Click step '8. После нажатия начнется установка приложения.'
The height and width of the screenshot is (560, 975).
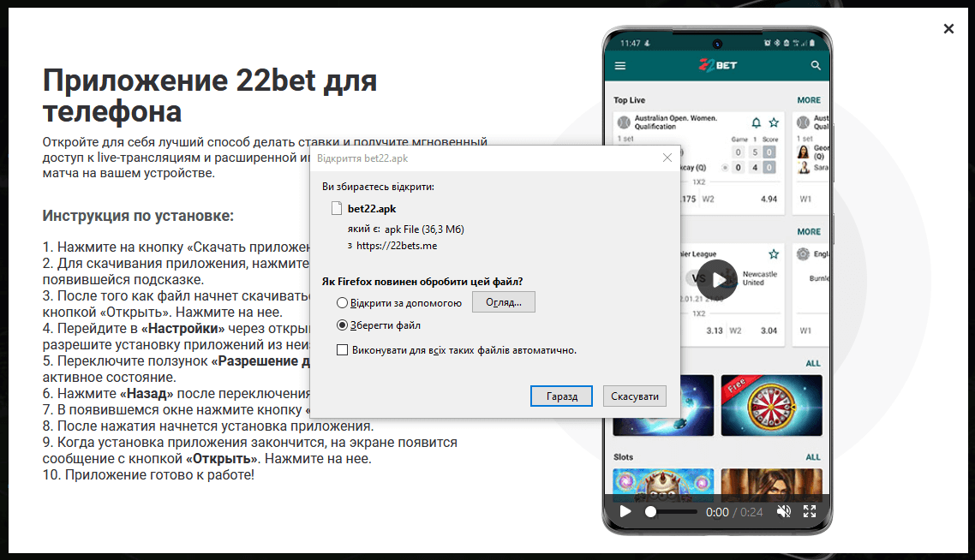207,426
